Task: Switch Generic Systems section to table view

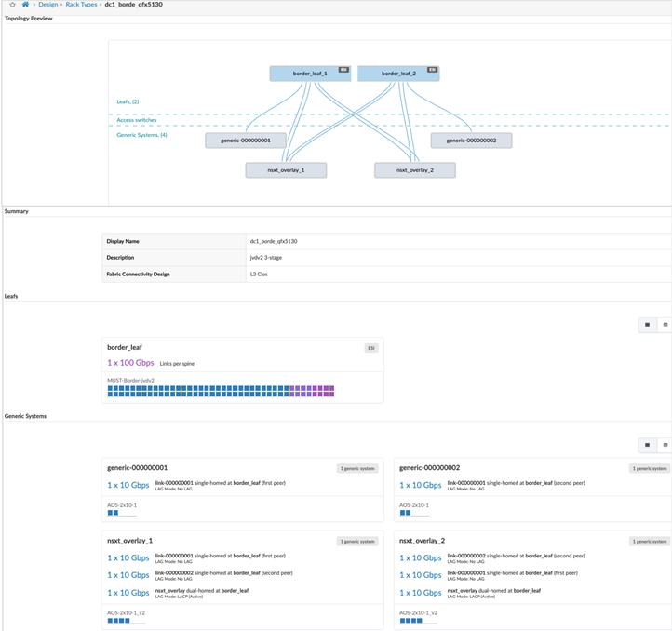Action: [x=665, y=445]
